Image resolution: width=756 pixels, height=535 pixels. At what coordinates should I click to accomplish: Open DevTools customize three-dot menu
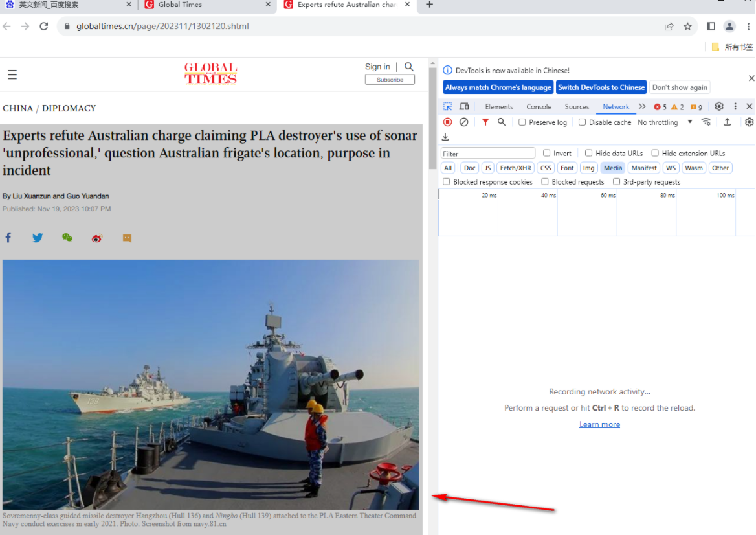tap(735, 107)
